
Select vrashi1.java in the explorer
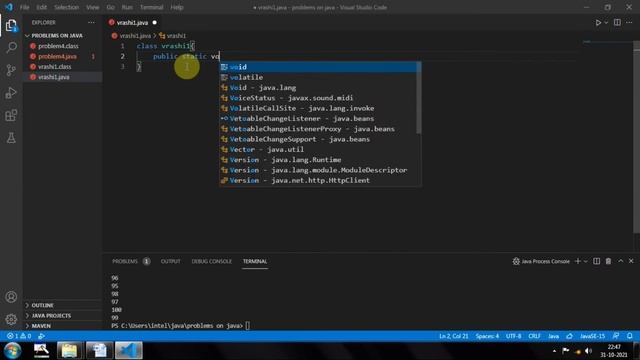point(53,77)
